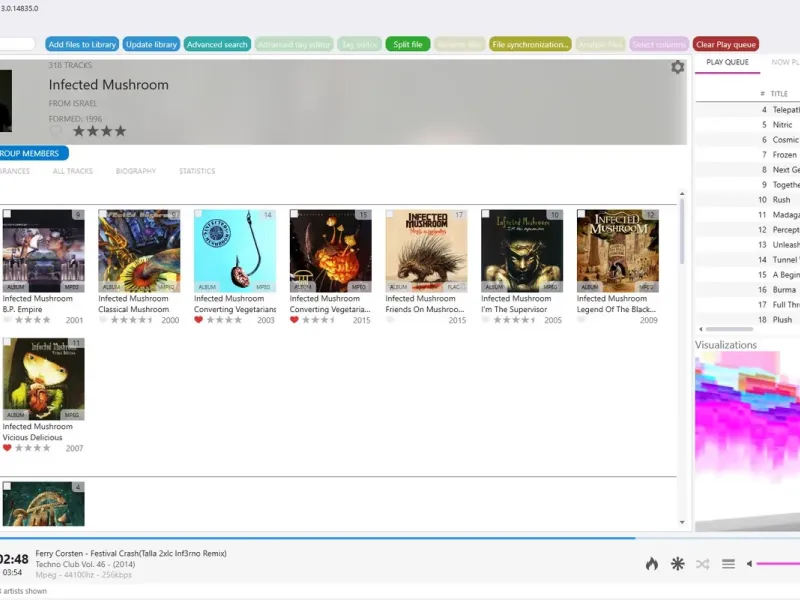800x600 pixels.
Task: Open File synchronization dialog
Action: coord(530,44)
